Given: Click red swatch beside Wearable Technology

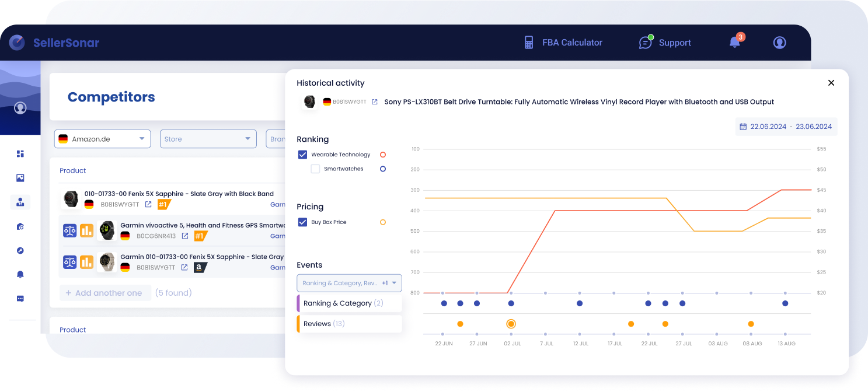Looking at the screenshot, I should [383, 155].
